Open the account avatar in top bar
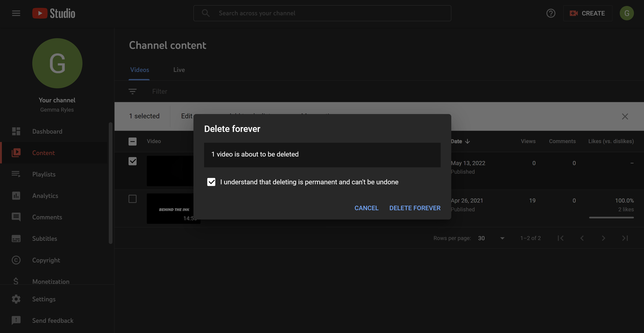Screen dimensions: 644x333 [x=626, y=13]
